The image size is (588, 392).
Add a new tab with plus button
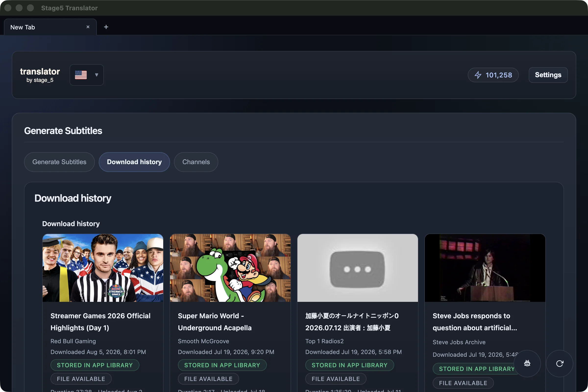tap(106, 27)
